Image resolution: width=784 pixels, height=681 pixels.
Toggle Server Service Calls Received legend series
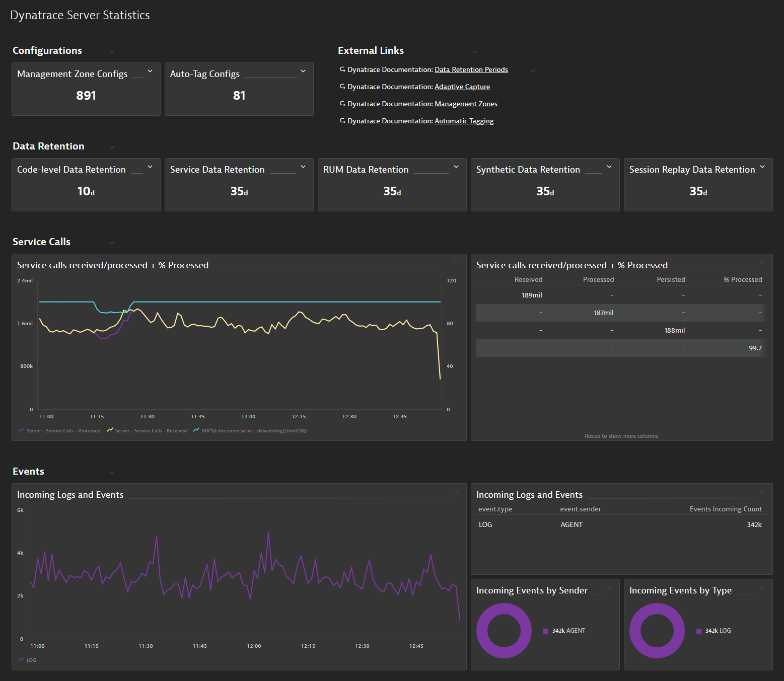pos(147,431)
